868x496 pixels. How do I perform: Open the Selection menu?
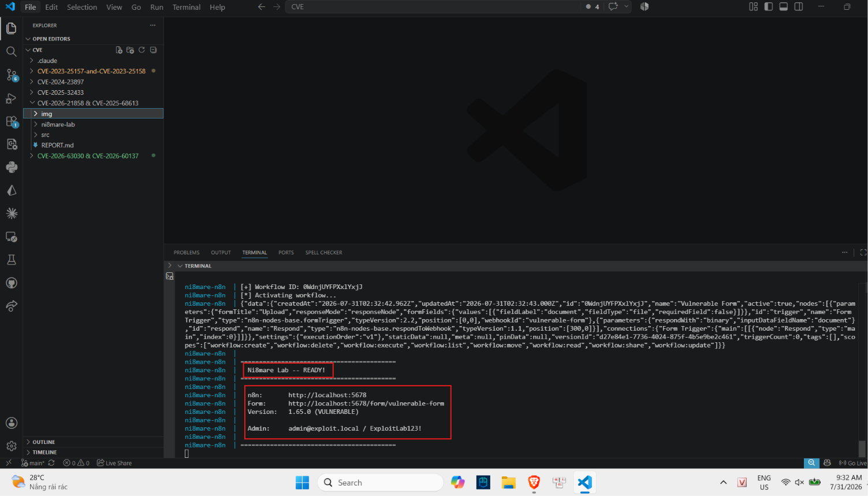tap(82, 7)
